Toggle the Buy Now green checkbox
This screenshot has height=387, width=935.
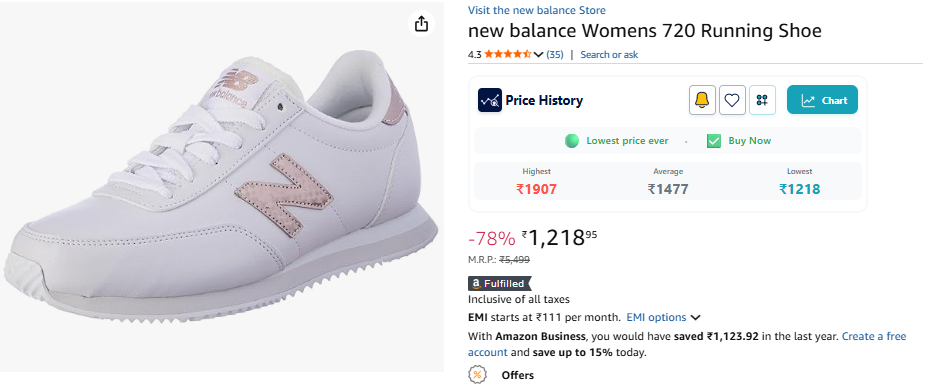(x=714, y=141)
